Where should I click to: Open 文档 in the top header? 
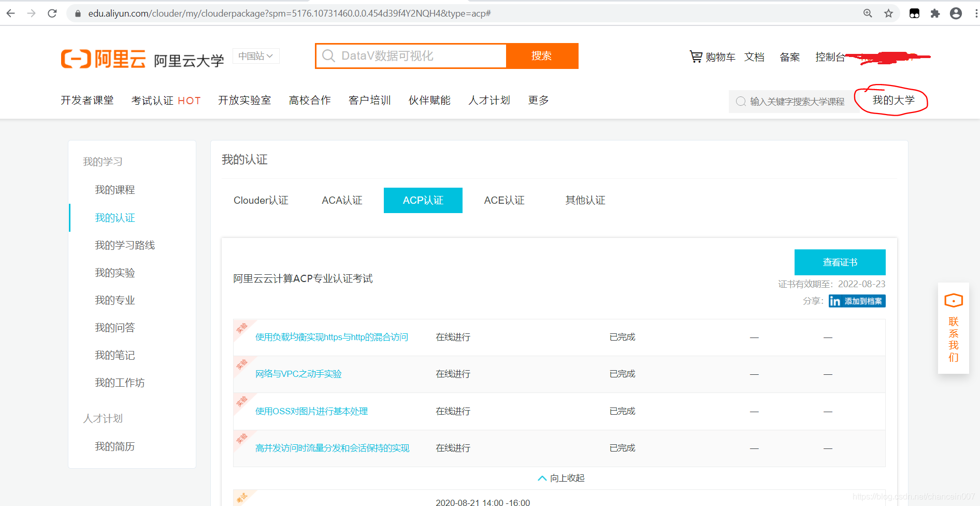coord(754,57)
